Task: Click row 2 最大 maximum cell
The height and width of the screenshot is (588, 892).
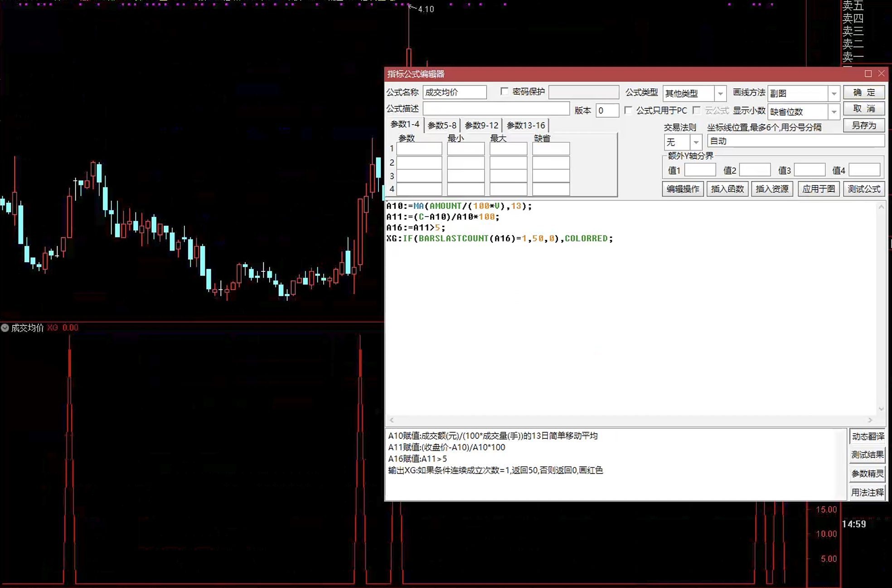Action: coord(508,162)
